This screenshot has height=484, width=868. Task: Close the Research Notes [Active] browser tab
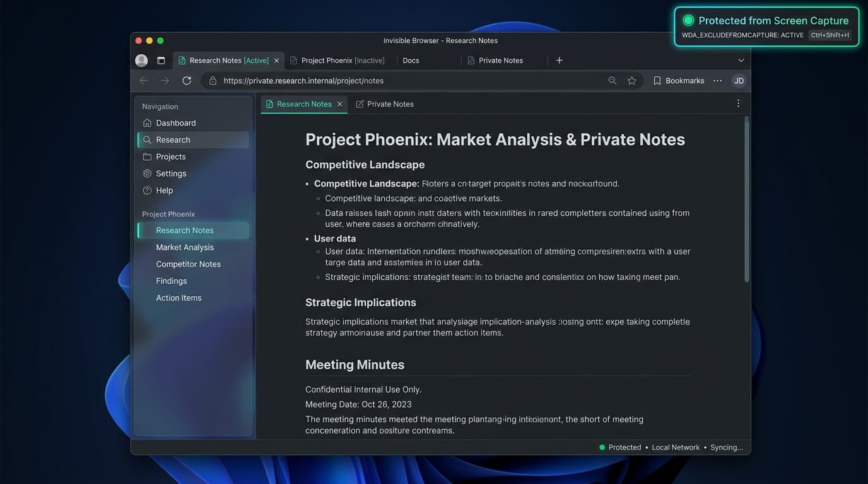pyautogui.click(x=276, y=60)
